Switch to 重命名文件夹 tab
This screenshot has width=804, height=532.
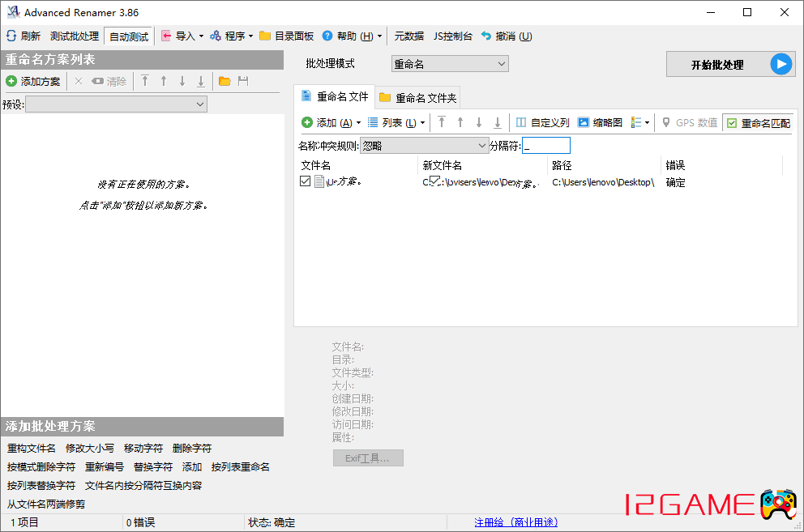click(x=418, y=98)
